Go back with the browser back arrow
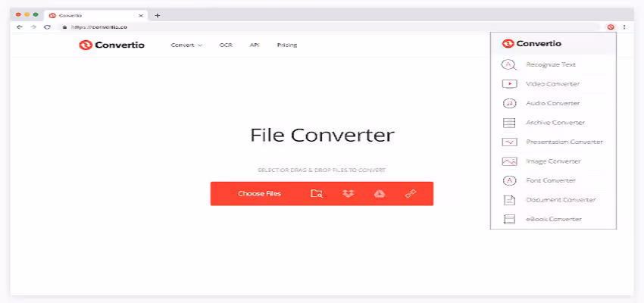The height and width of the screenshot is (303, 644). (x=19, y=27)
